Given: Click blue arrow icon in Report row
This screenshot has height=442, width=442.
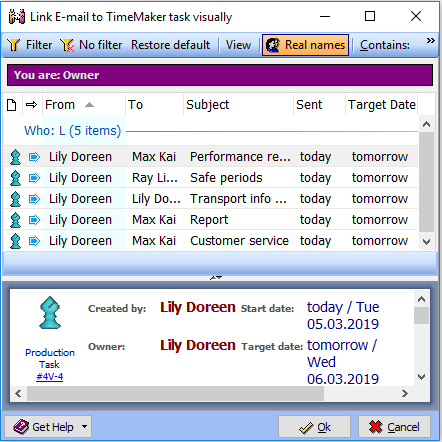Looking at the screenshot, I should pyautogui.click(x=34, y=220).
